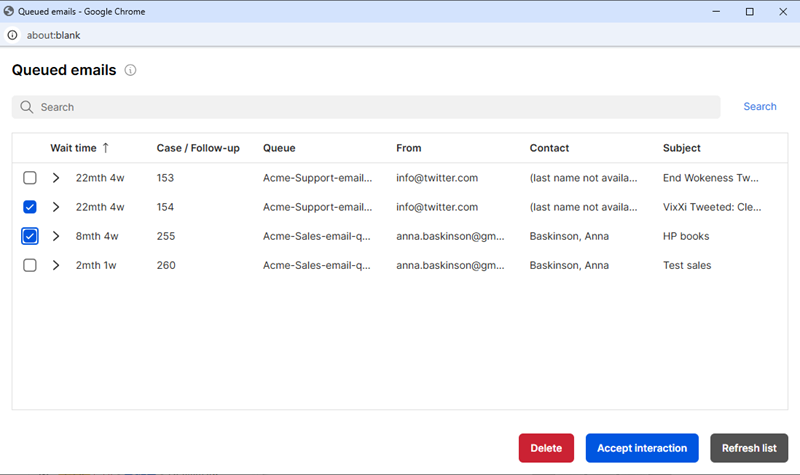Viewport: 800px width, 475px height.
Task: Click the info icon beside Queued emails
Action: pyautogui.click(x=131, y=71)
